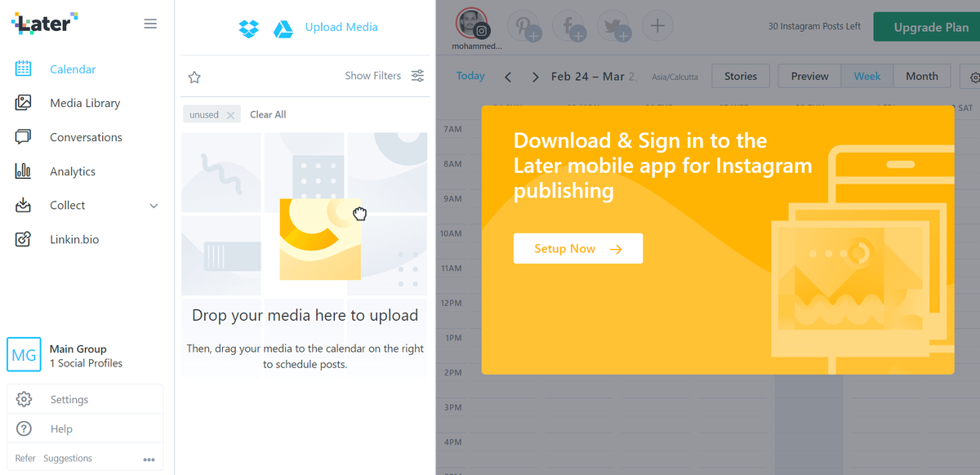Image resolution: width=980 pixels, height=475 pixels.
Task: Click the Later logo
Action: click(x=45, y=24)
